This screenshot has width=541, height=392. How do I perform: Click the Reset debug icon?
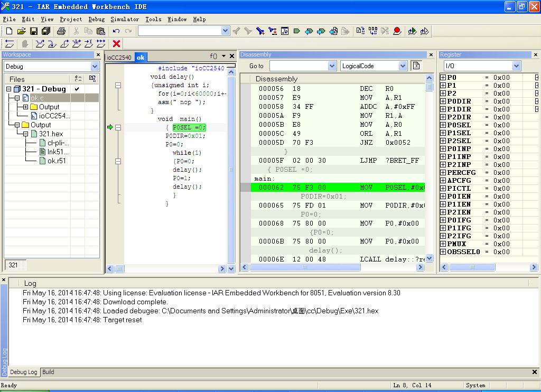(10, 44)
